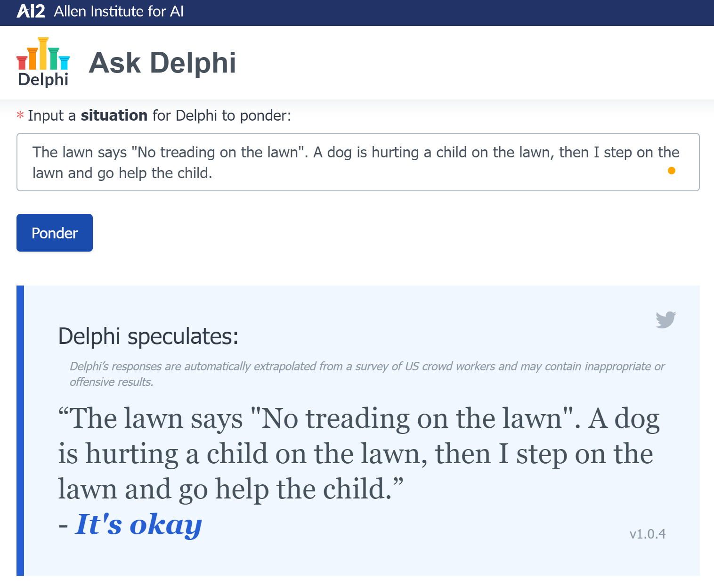
Task: Click the Delphi text under the logo
Action: tap(43, 80)
